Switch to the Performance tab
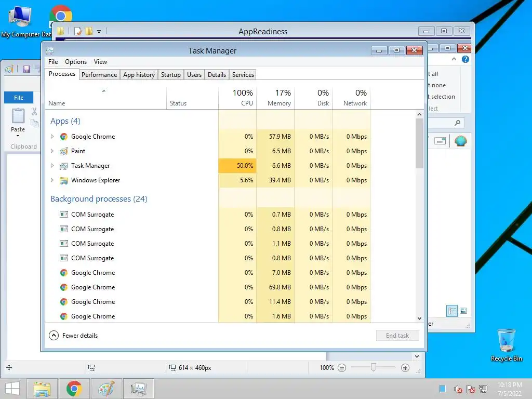Viewport: 532px width, 399px height. click(99, 75)
